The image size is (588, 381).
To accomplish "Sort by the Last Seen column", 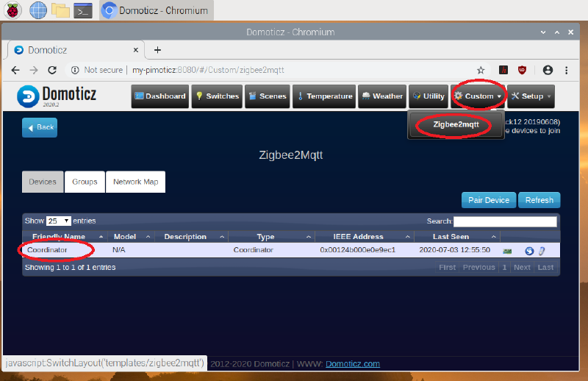I will pos(457,237).
